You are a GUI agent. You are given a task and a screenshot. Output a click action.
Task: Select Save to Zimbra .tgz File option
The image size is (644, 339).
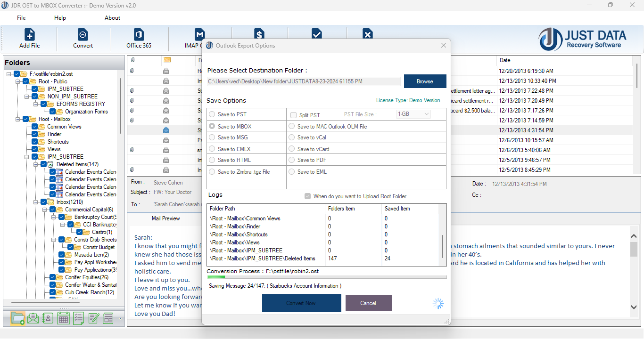coord(212,172)
